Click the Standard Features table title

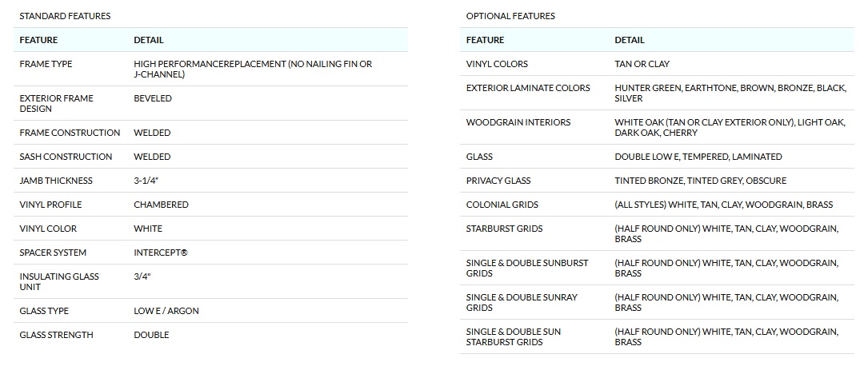click(x=65, y=16)
